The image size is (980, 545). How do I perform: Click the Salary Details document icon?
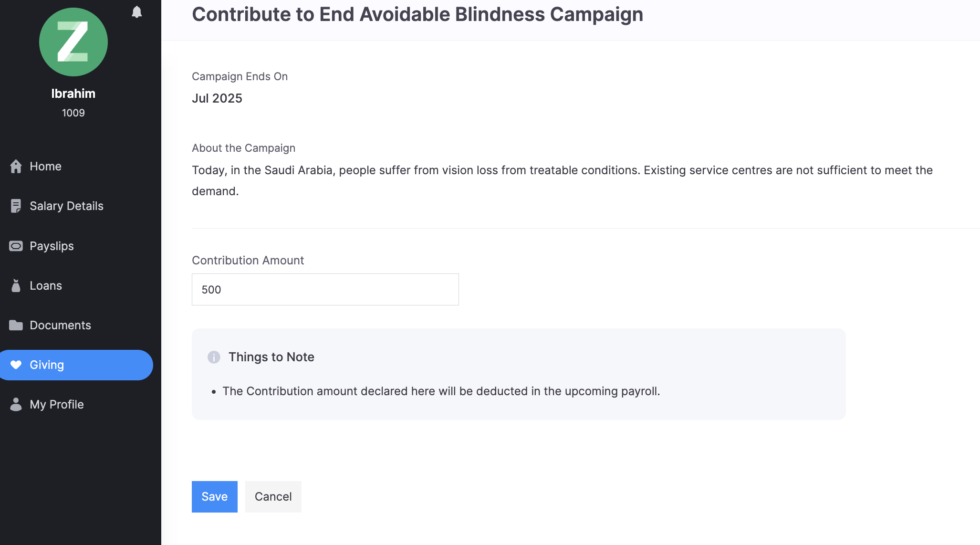tap(16, 206)
